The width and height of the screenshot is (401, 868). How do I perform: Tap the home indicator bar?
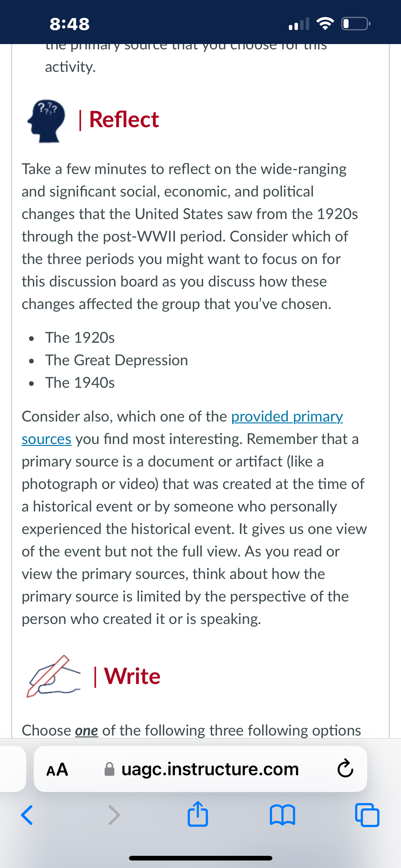coord(200,858)
